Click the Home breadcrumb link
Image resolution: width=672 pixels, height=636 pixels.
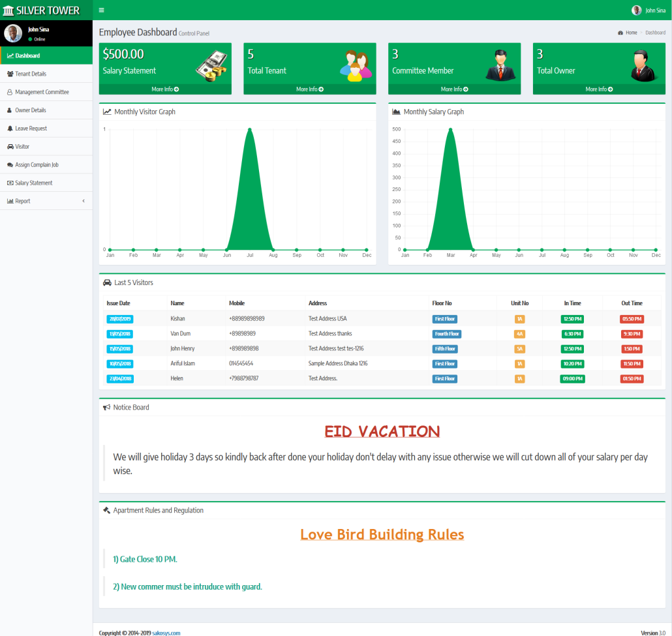click(x=631, y=33)
